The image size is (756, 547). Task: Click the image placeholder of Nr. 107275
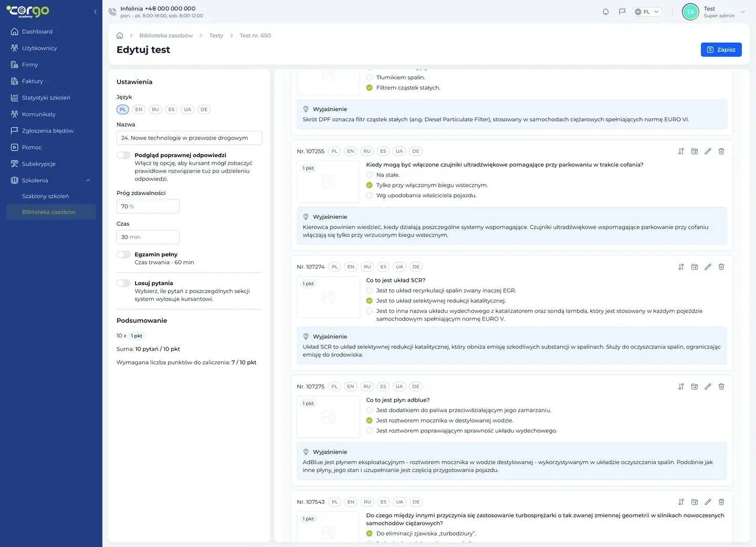tap(328, 417)
